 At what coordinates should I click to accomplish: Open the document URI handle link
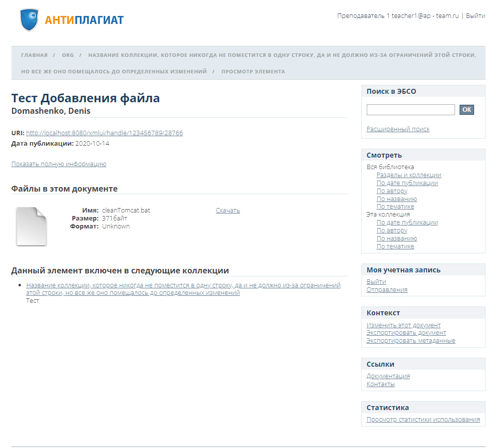tap(104, 133)
